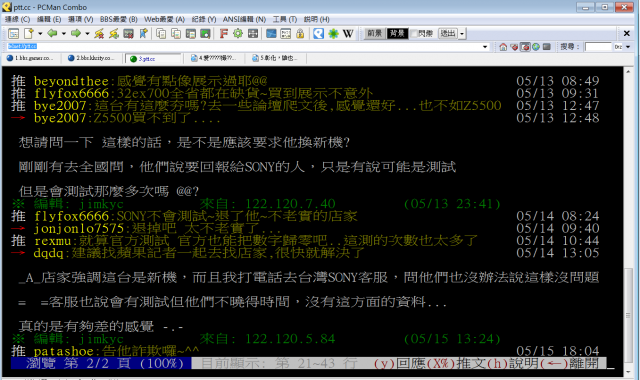640x380 pixels.
Task: Click (←)離開 in the bottom status line
Action: tap(570, 363)
